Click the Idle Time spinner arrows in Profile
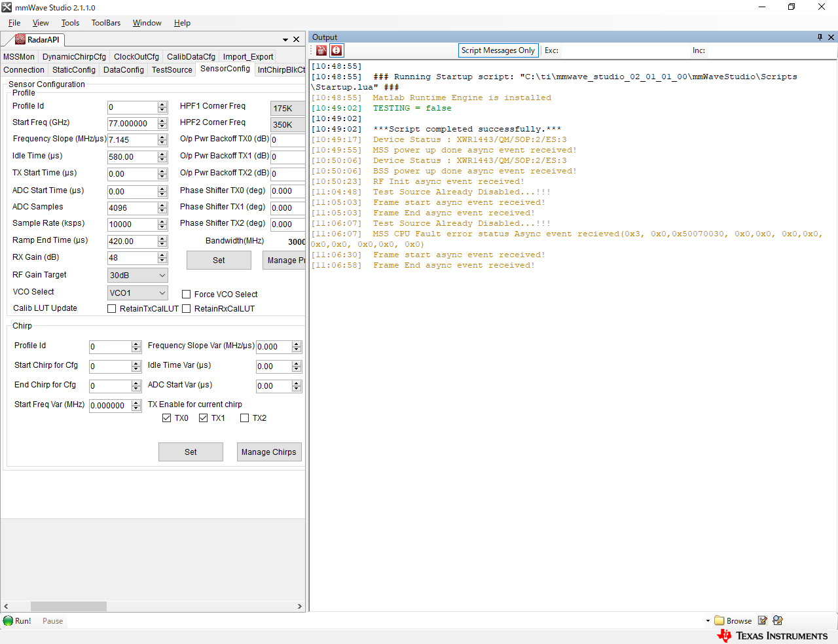 click(x=162, y=157)
